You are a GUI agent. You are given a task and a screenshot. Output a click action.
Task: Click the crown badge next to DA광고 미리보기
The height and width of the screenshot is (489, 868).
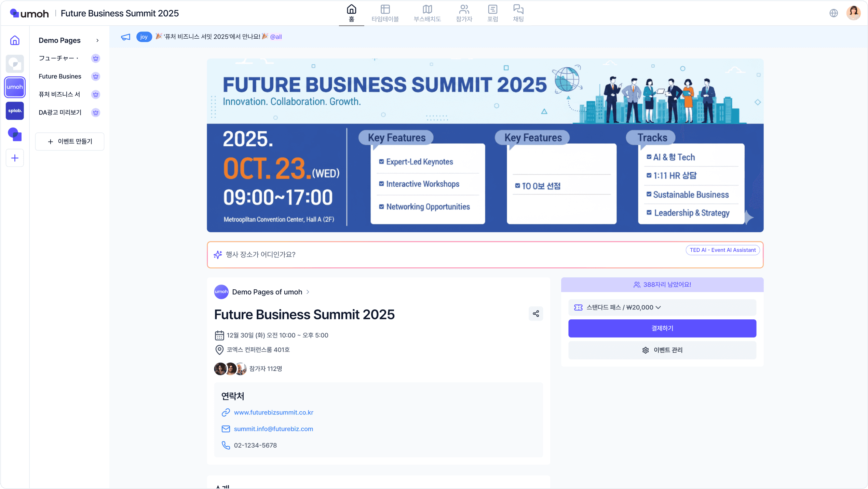96,113
